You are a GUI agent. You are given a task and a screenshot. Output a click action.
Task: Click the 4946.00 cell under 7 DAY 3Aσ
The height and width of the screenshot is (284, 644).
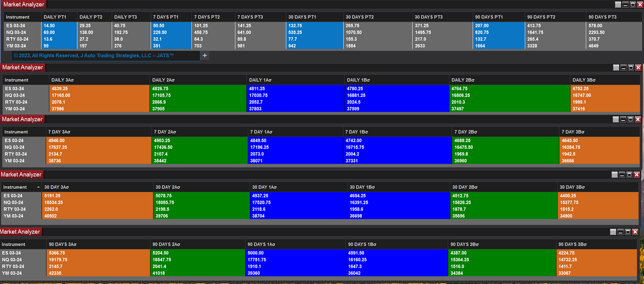coord(98,140)
